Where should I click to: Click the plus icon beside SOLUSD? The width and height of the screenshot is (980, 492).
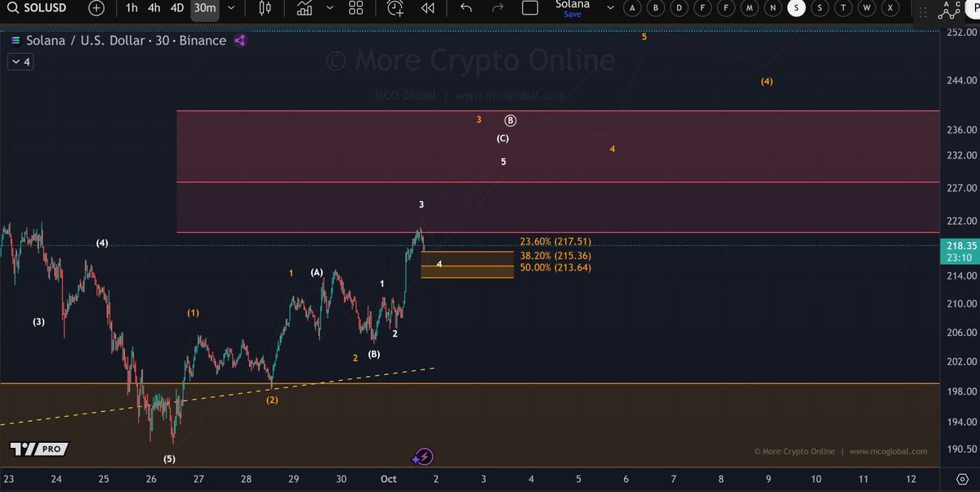(96, 8)
